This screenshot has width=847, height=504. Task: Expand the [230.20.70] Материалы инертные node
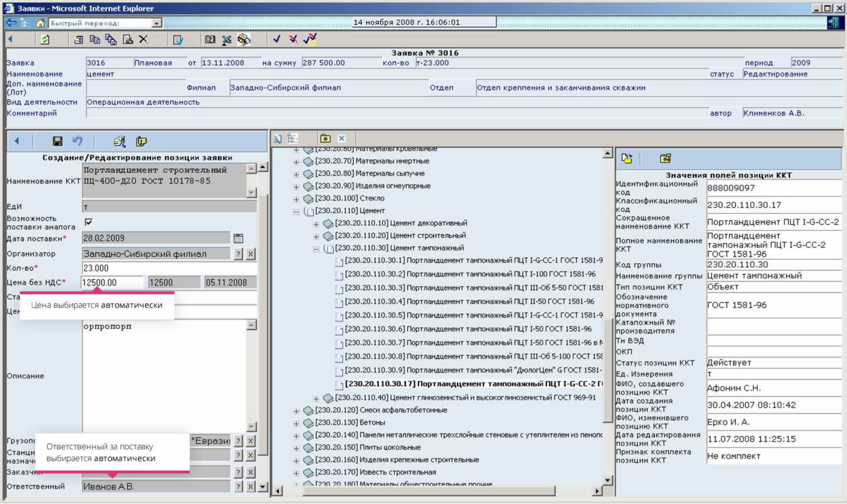click(296, 162)
